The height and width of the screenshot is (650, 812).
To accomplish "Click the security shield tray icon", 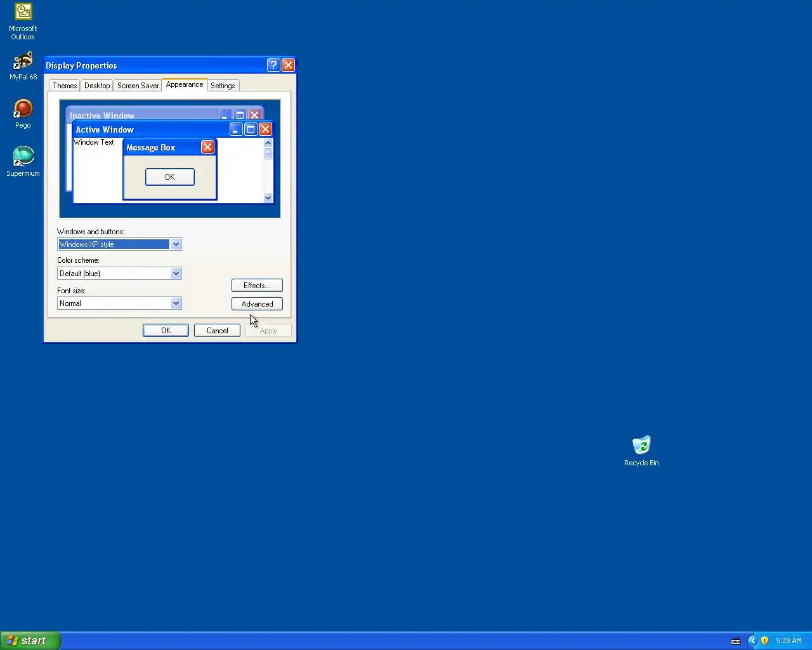I will [764, 640].
